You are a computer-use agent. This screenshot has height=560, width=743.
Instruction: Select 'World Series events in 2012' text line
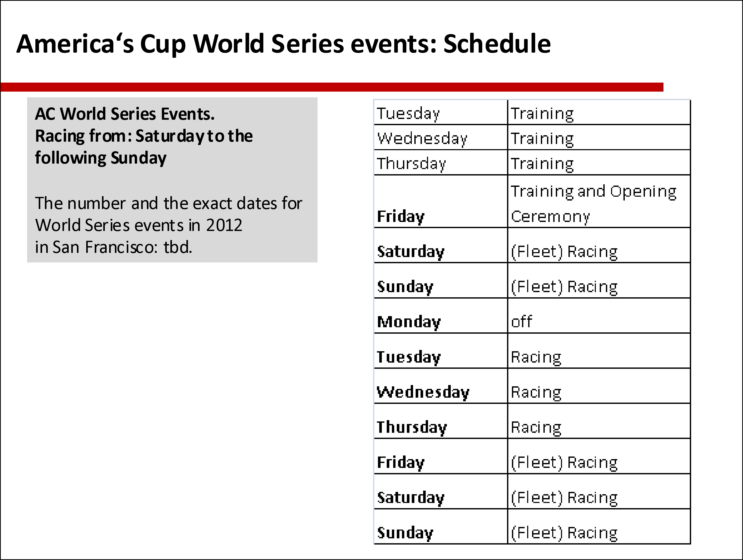[139, 225]
